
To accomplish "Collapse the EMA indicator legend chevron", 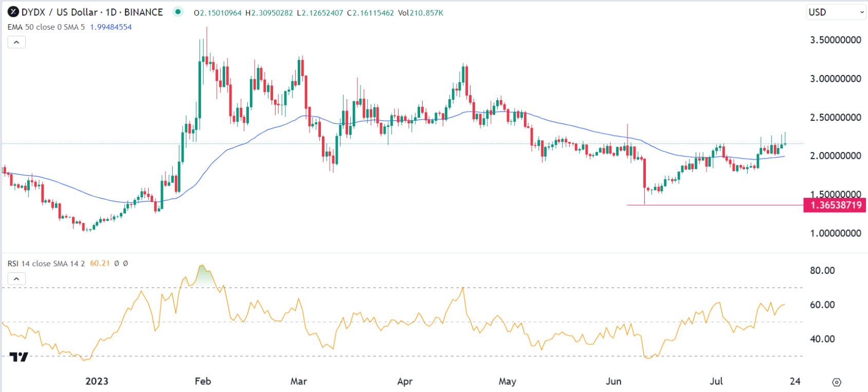I will point(16,42).
